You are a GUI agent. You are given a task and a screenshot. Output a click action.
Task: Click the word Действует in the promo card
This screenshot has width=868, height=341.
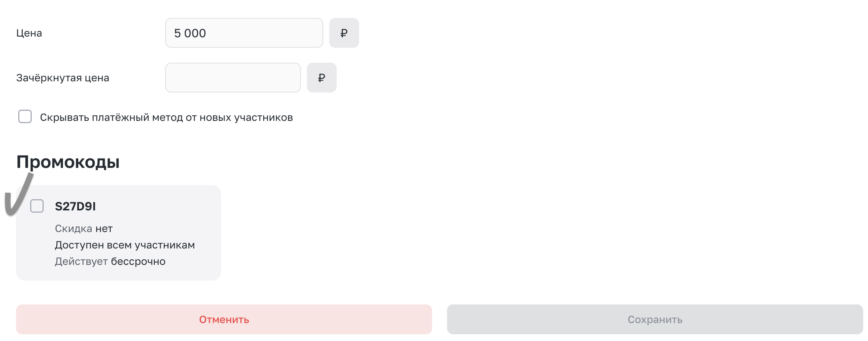pyautogui.click(x=81, y=262)
